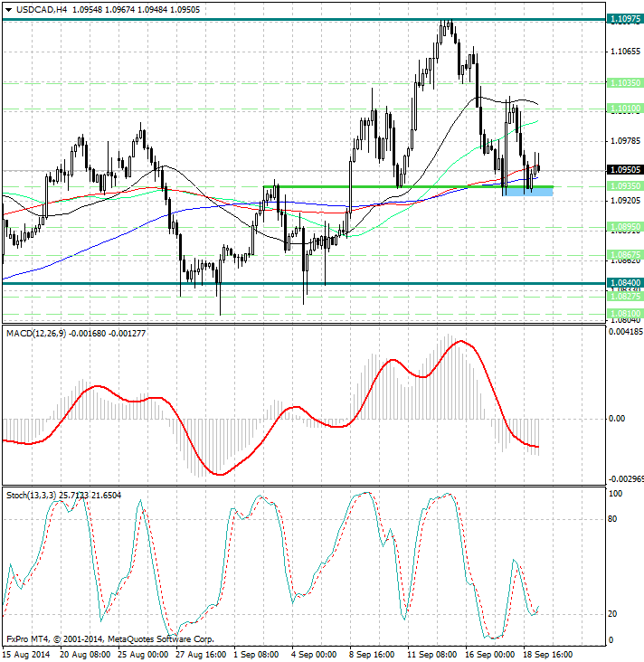This screenshot has width=644, height=662.
Task: Select the 1.08400 support price label
Action: [x=625, y=282]
